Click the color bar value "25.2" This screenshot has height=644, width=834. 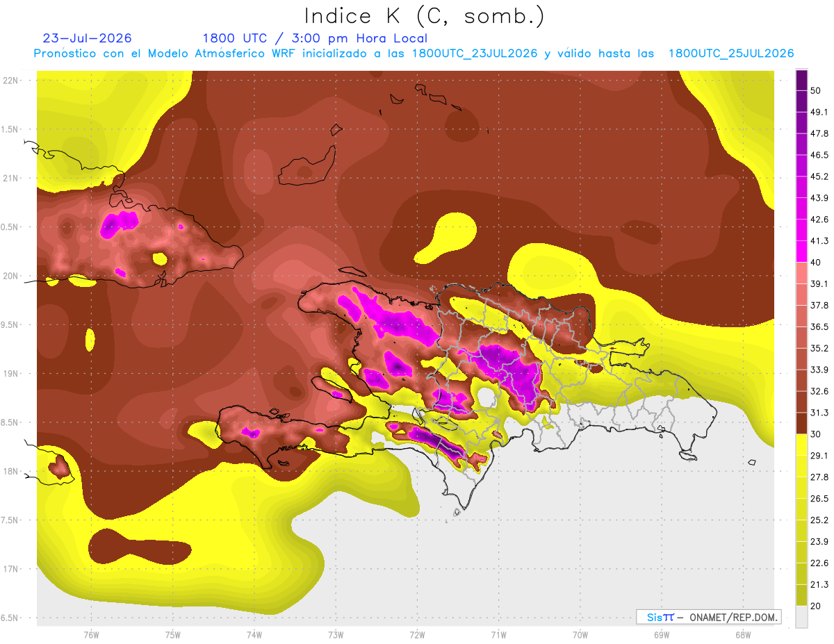coord(819,520)
